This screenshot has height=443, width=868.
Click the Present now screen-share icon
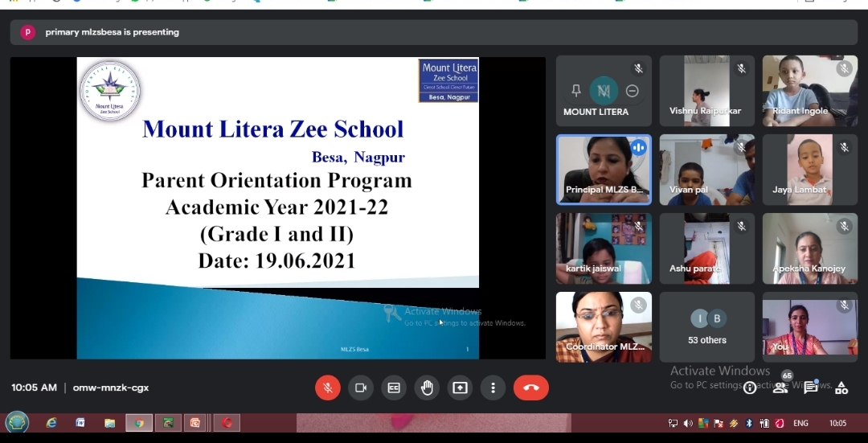(x=460, y=388)
